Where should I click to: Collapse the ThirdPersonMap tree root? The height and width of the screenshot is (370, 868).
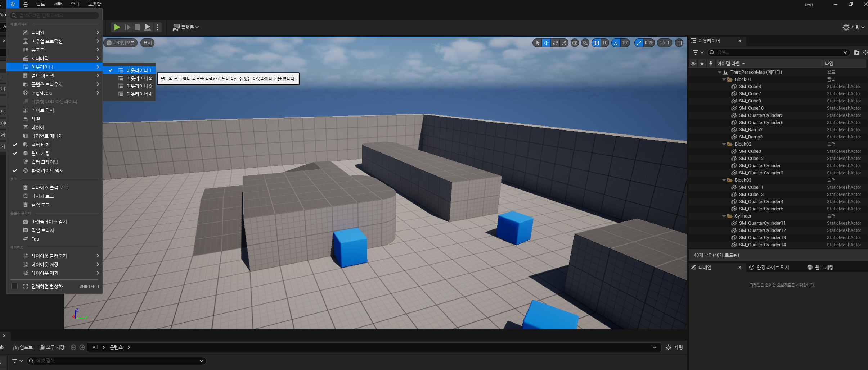tap(720, 72)
